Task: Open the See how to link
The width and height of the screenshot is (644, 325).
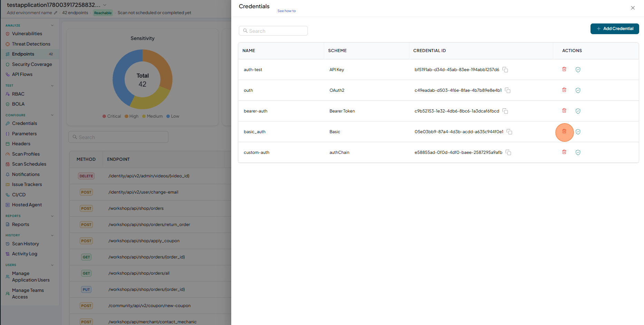Action: pyautogui.click(x=286, y=11)
